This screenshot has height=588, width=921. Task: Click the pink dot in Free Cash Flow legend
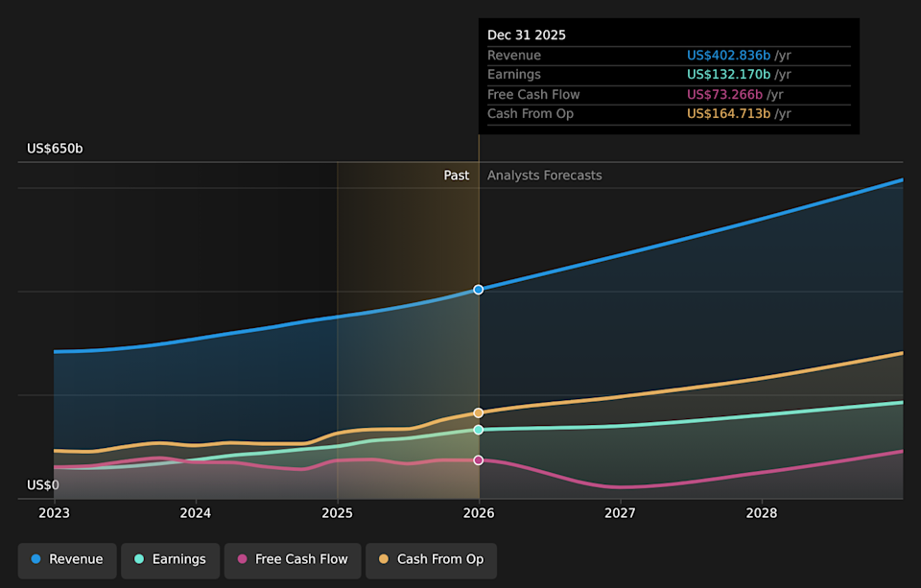(243, 559)
